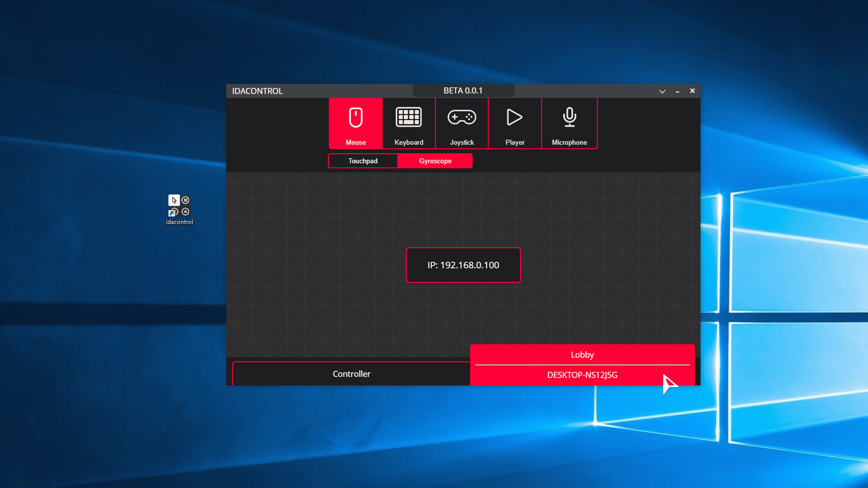
Task: Open the Controller panel
Action: 351,374
